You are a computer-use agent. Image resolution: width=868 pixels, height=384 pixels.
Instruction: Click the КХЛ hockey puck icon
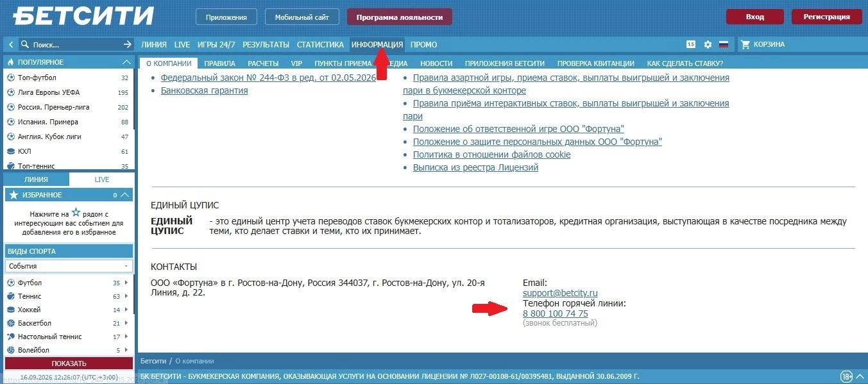pyautogui.click(x=11, y=151)
